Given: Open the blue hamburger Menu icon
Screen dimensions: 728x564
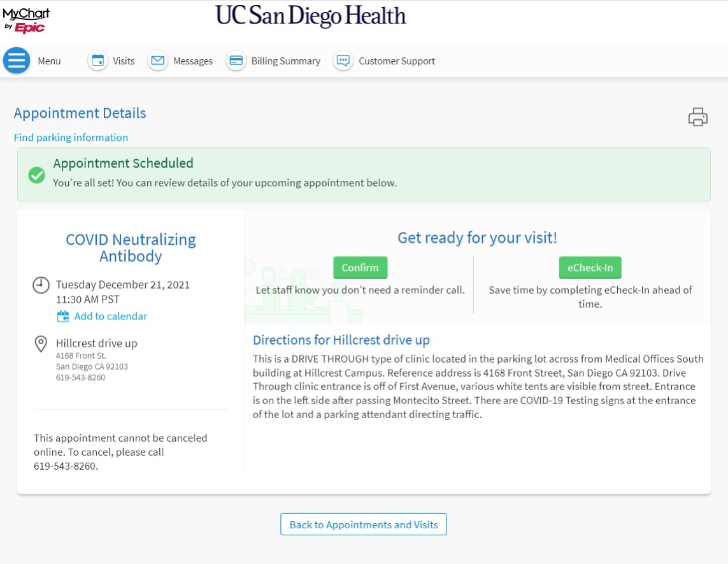Looking at the screenshot, I should 17,61.
